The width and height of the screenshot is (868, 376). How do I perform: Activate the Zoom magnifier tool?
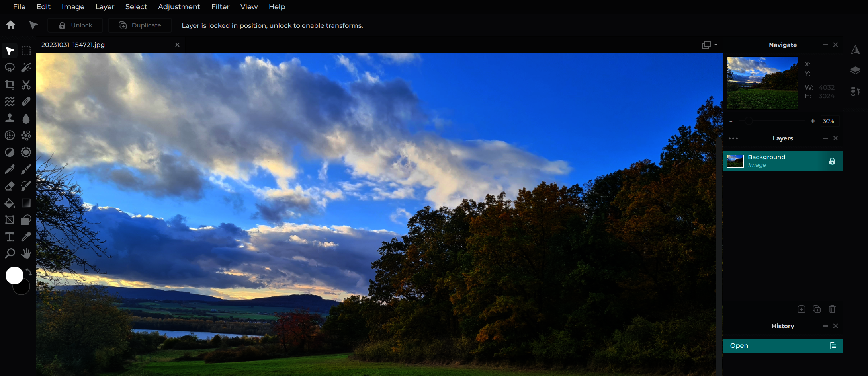click(x=10, y=253)
